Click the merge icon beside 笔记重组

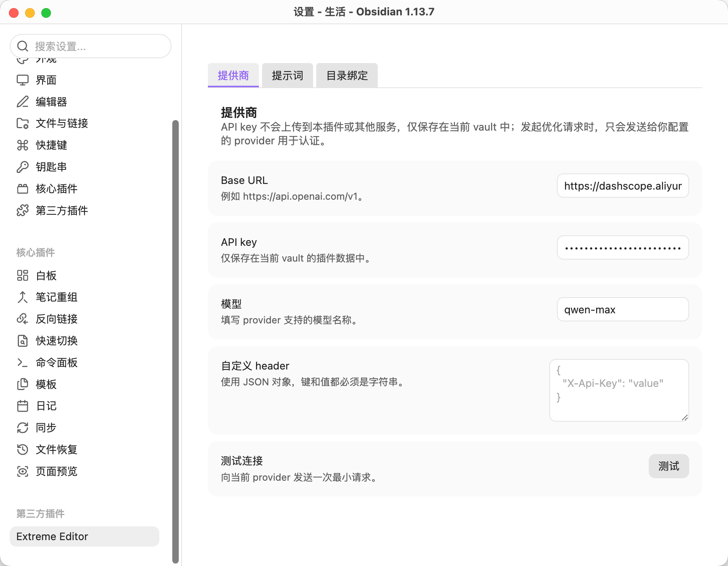[23, 297]
